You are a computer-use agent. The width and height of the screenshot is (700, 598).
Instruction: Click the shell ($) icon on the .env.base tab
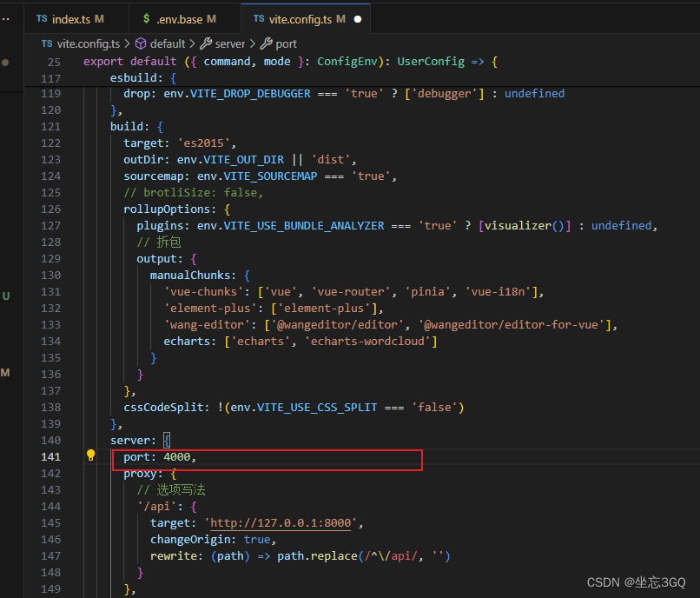145,17
